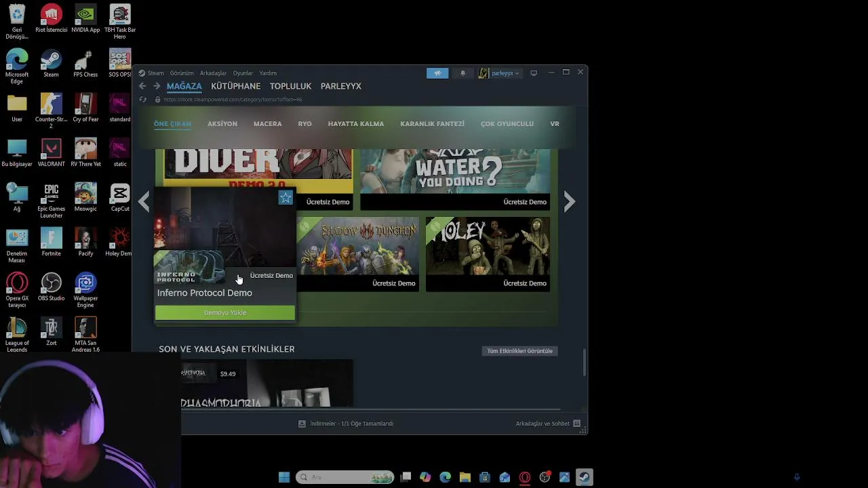Click the Steam taskbar icon
The image size is (868, 488).
pyautogui.click(x=584, y=477)
